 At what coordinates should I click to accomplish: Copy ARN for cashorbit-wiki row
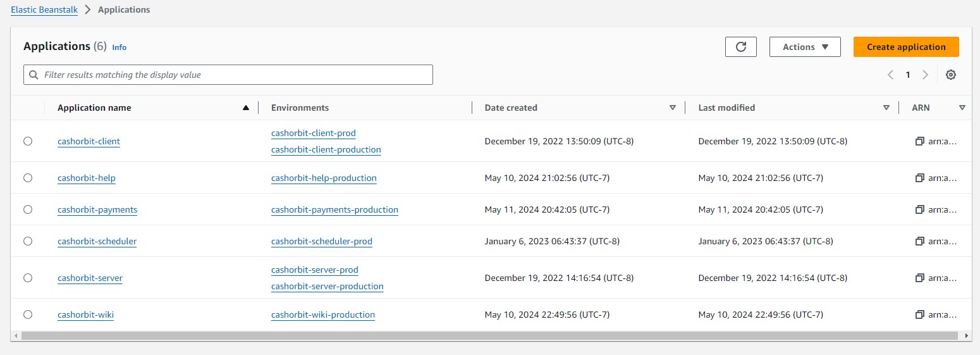(920, 315)
